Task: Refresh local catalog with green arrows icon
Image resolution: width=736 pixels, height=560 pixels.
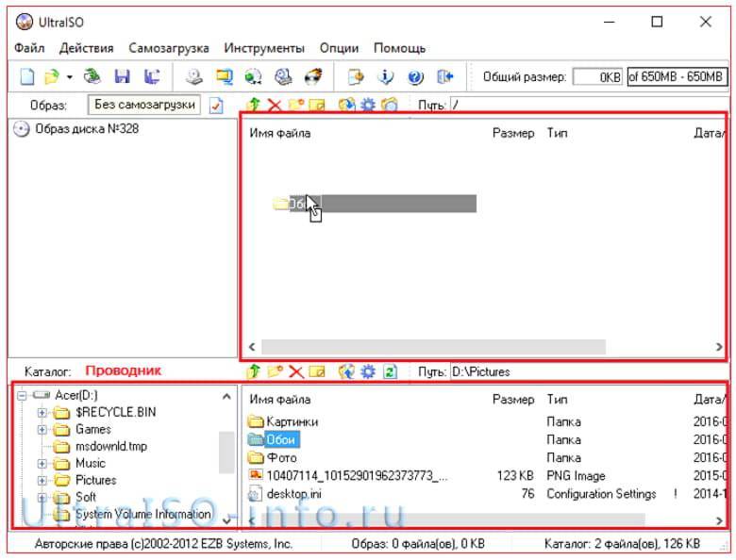Action: (x=390, y=371)
